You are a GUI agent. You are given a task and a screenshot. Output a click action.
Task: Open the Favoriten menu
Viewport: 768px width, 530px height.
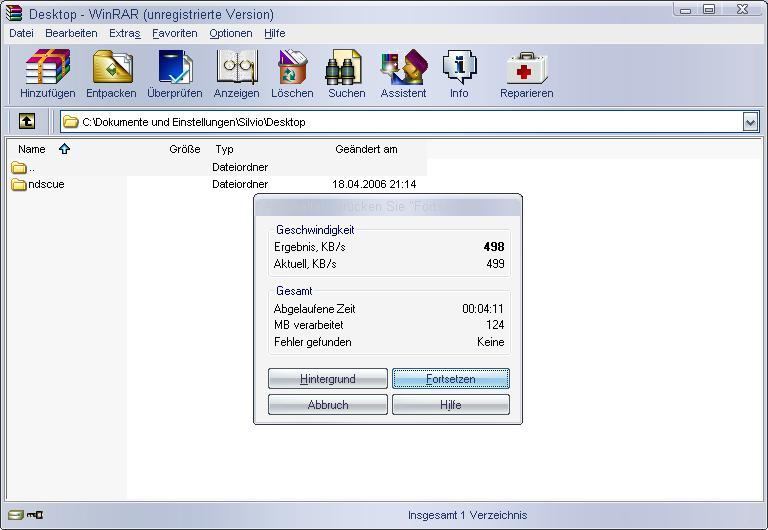[x=175, y=33]
